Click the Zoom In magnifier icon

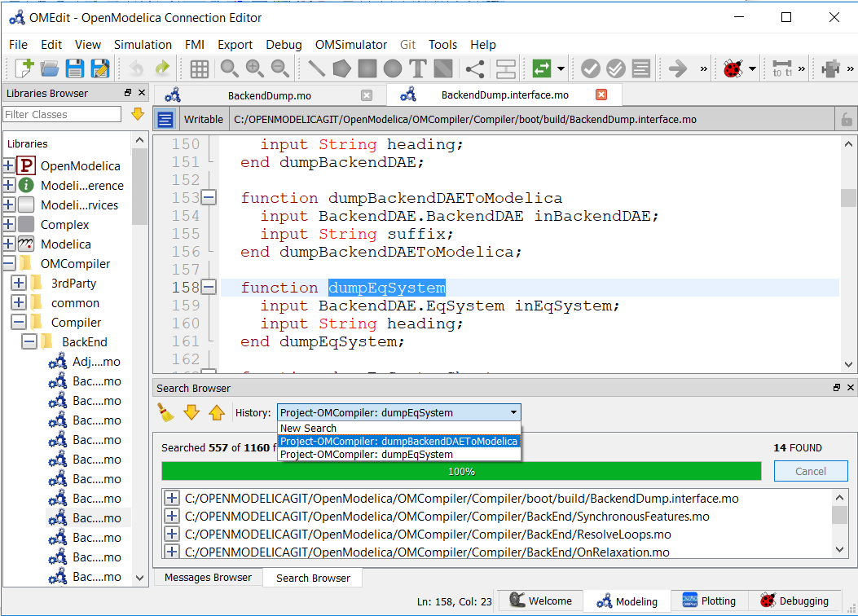(x=254, y=68)
